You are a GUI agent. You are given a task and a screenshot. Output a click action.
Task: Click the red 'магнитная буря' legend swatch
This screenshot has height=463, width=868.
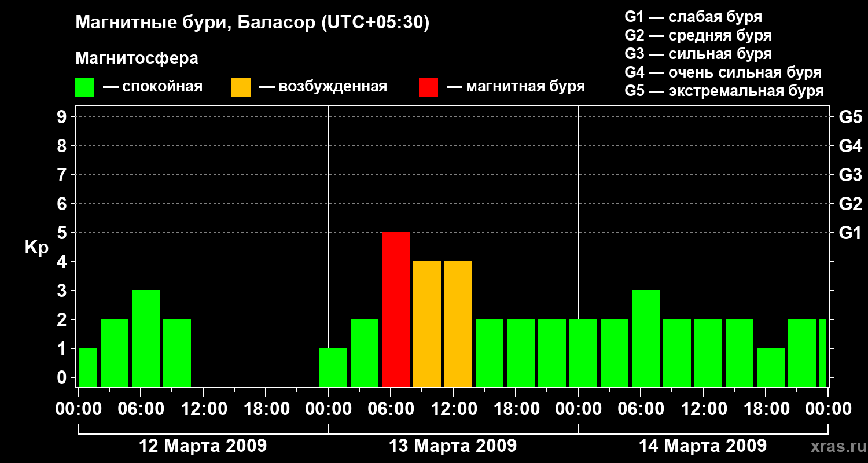[428, 87]
